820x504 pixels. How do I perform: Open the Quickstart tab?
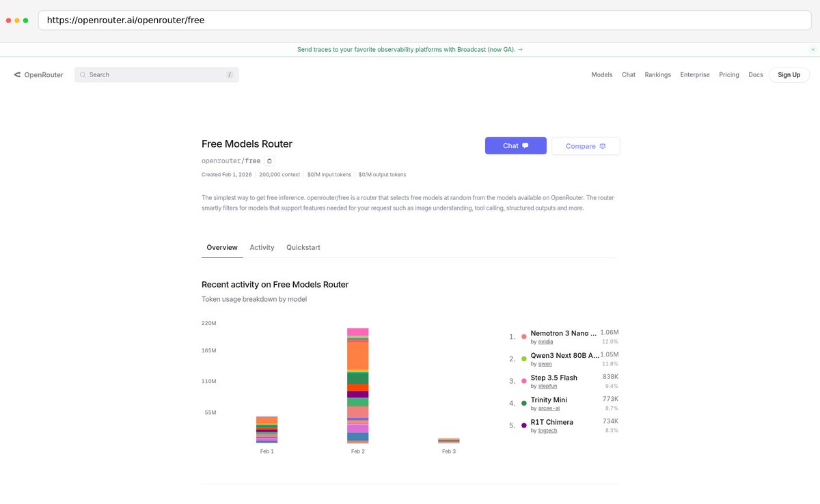303,247
